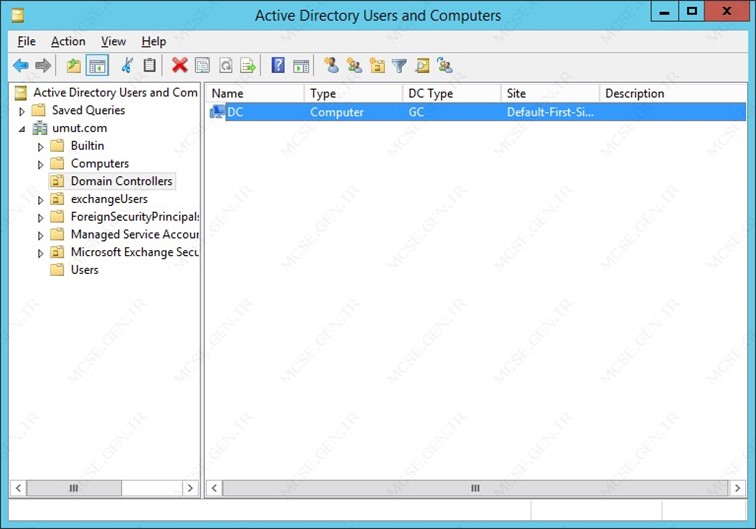The image size is (756, 529).
Task: Click the 'Default-First-Si...' site cell
Action: point(550,112)
